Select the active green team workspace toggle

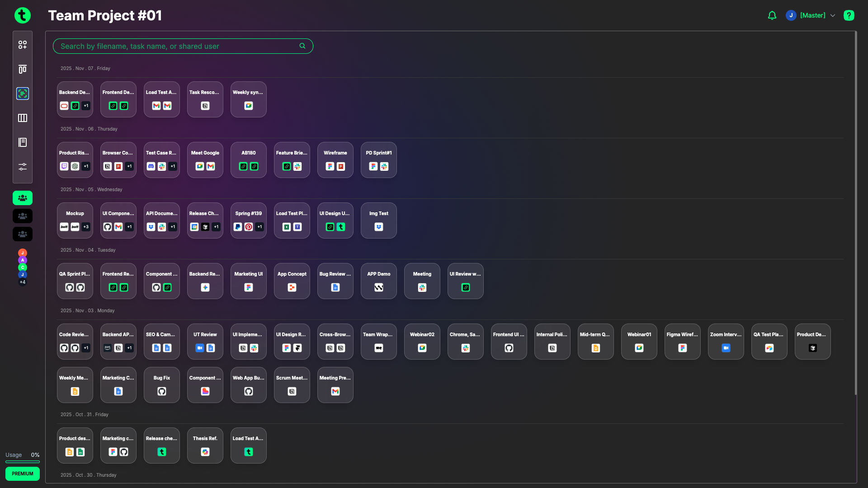[x=23, y=197]
